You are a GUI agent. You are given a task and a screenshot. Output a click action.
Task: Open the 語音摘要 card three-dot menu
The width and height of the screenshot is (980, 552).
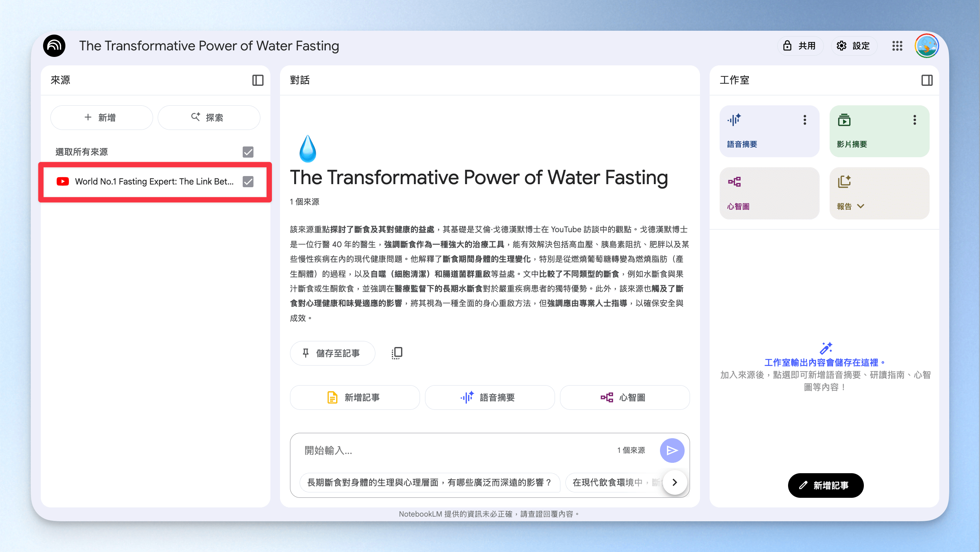point(805,120)
